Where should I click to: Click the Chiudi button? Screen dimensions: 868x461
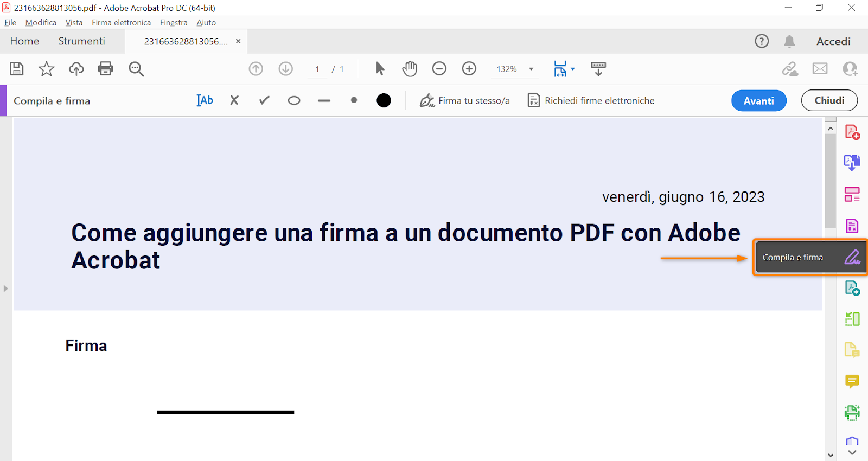(x=829, y=100)
